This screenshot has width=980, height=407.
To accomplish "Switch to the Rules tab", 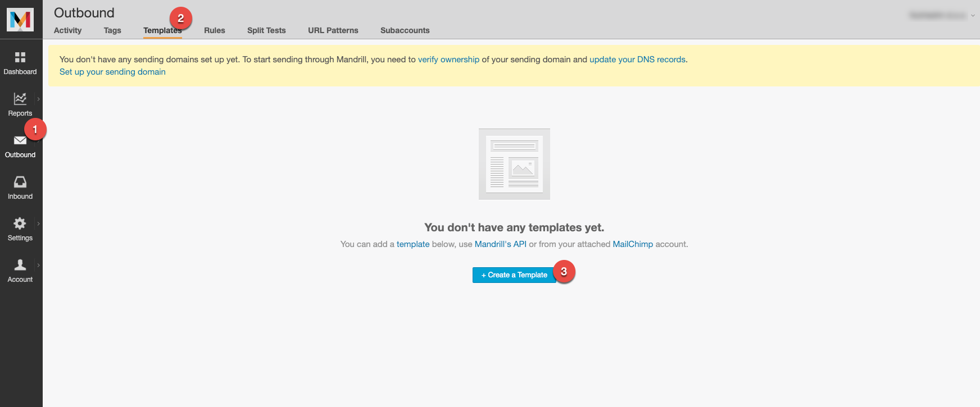I will (215, 30).
